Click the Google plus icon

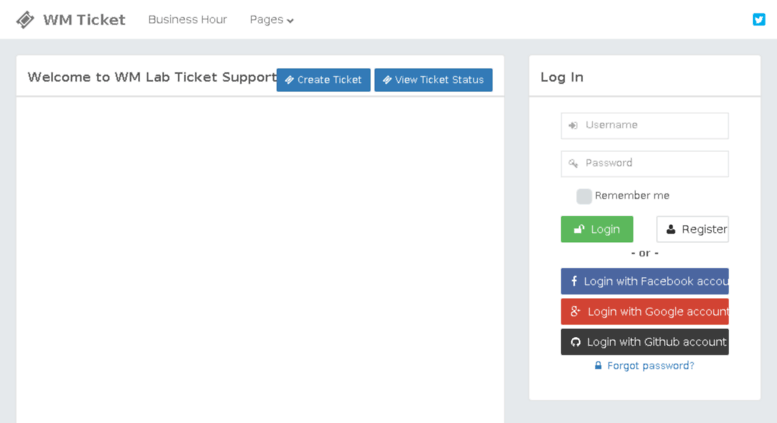575,312
